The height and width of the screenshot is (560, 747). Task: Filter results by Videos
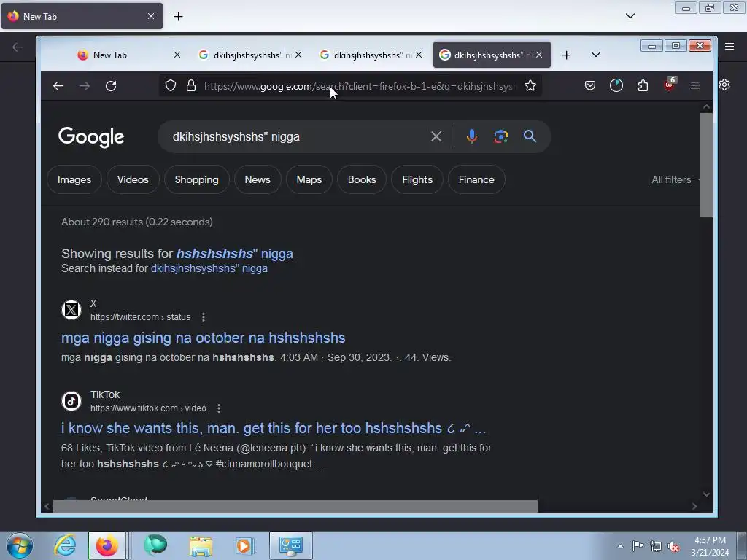tap(133, 179)
